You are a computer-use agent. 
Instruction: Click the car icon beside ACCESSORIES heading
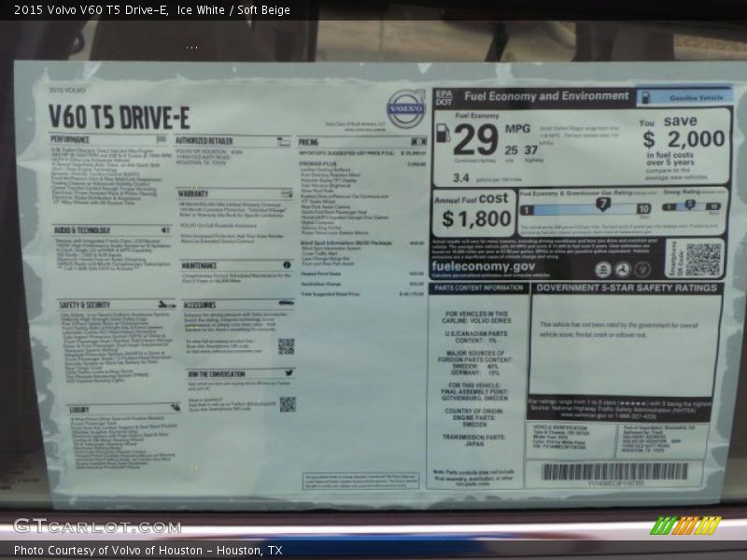(287, 302)
